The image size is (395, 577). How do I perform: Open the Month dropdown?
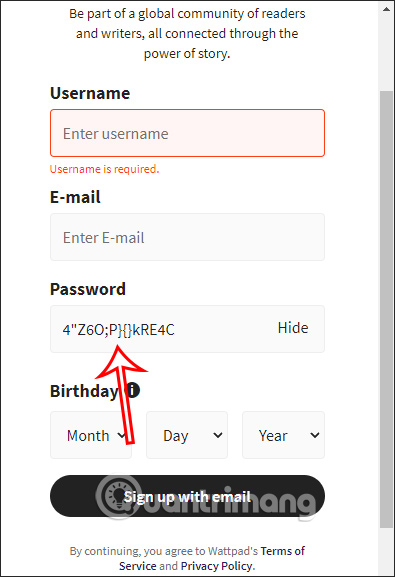click(x=91, y=435)
